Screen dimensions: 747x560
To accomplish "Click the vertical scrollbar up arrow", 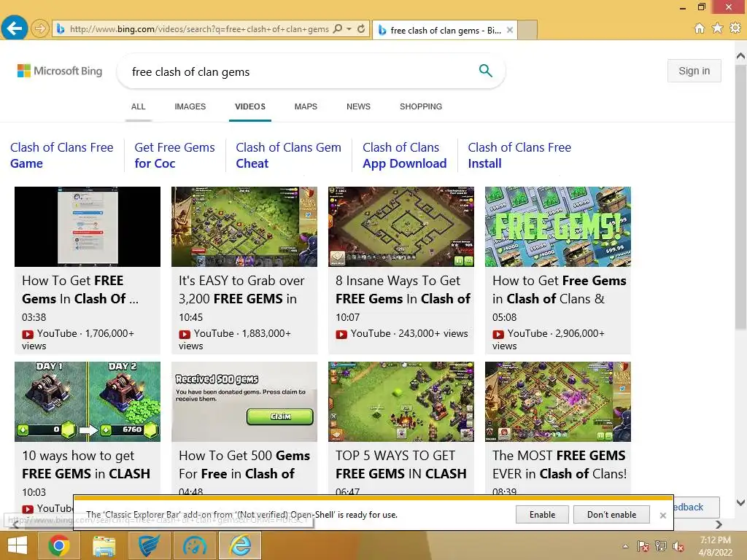I will [741, 55].
